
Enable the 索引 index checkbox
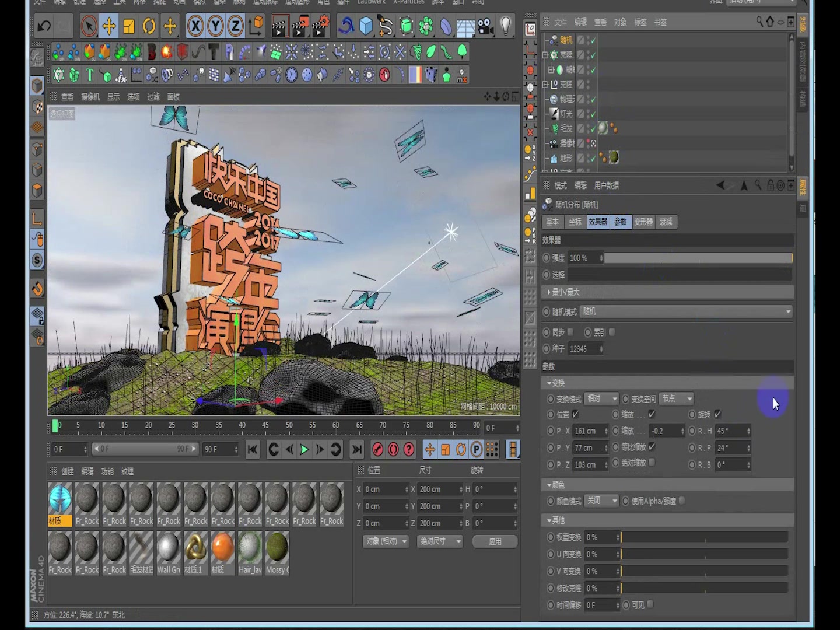click(x=612, y=332)
